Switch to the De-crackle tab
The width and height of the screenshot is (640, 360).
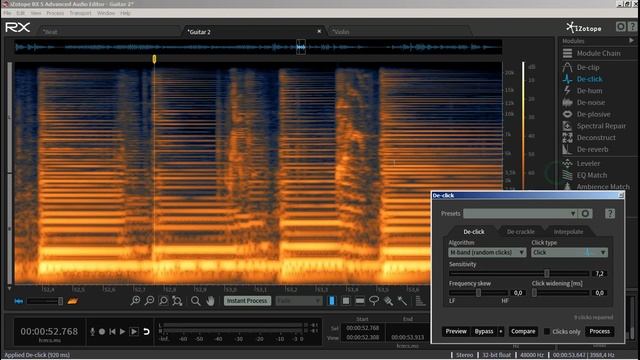(520, 232)
